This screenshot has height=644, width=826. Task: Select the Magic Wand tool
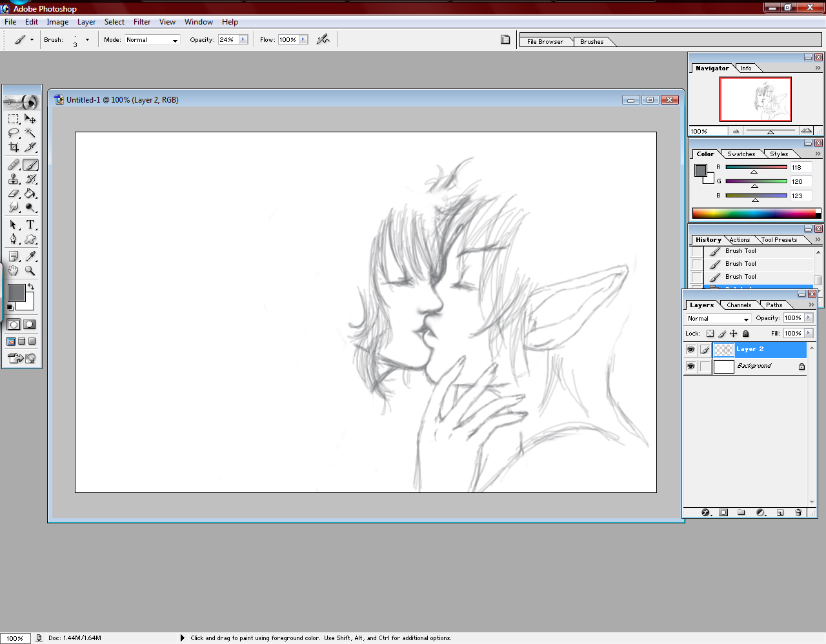click(x=30, y=133)
